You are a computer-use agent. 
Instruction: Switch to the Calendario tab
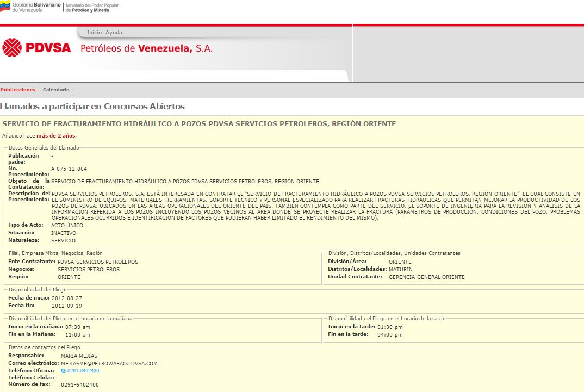[x=56, y=90]
